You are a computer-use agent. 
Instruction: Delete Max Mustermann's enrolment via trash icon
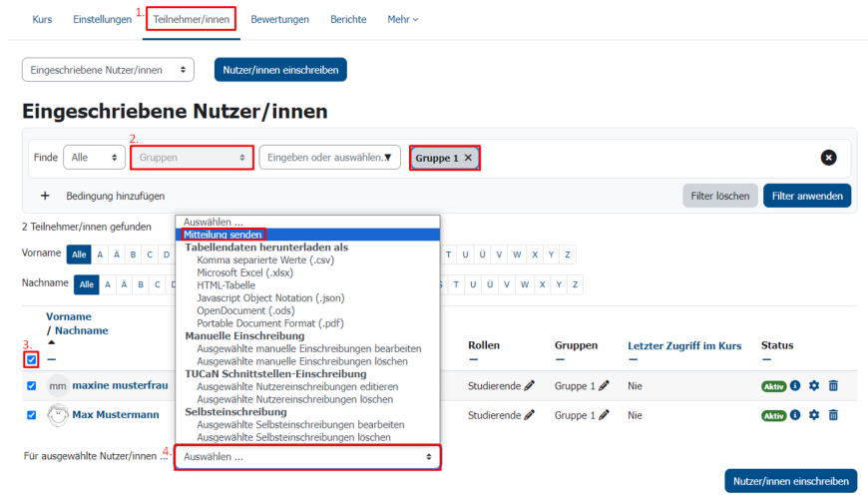point(833,415)
